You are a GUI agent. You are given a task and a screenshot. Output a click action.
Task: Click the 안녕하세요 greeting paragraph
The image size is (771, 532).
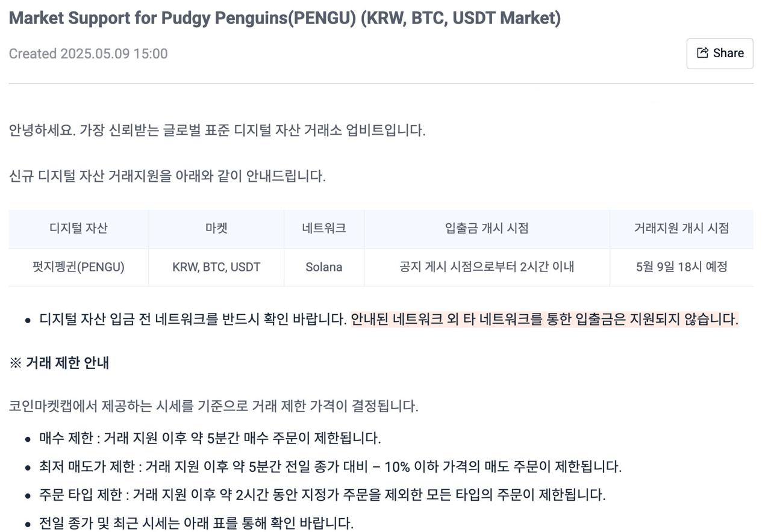(217, 130)
